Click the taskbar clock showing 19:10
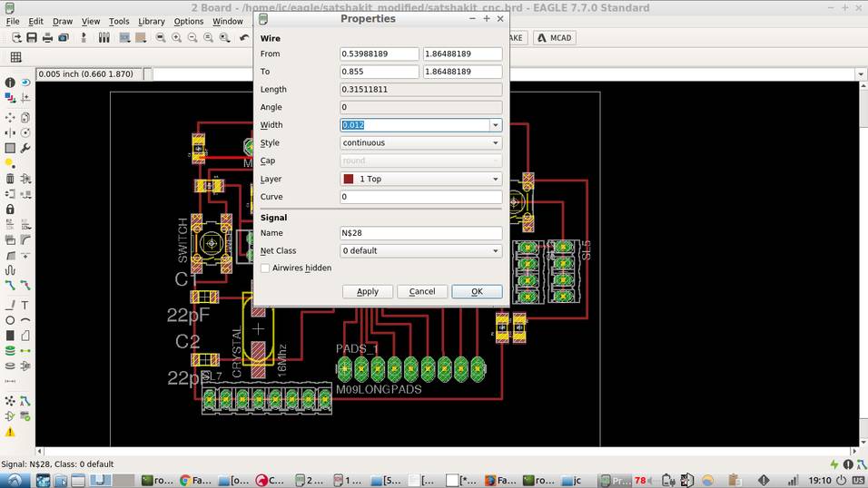Image resolution: width=868 pixels, height=488 pixels. pos(820,480)
